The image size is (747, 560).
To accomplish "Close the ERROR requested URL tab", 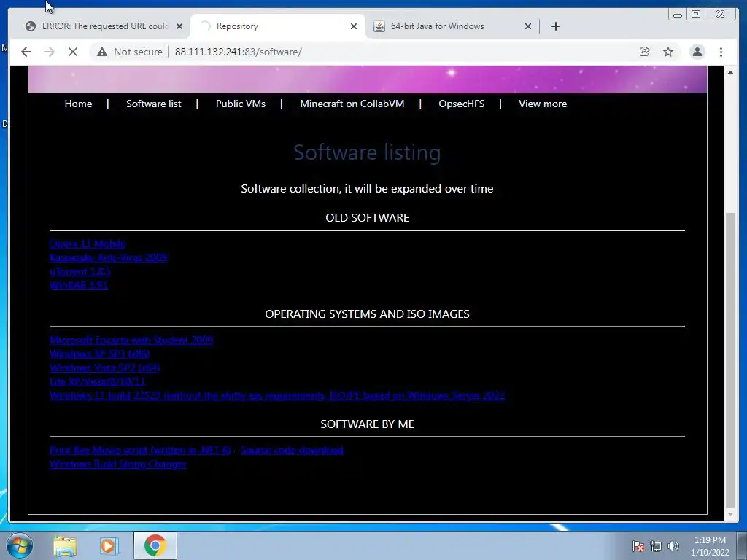I will (179, 26).
